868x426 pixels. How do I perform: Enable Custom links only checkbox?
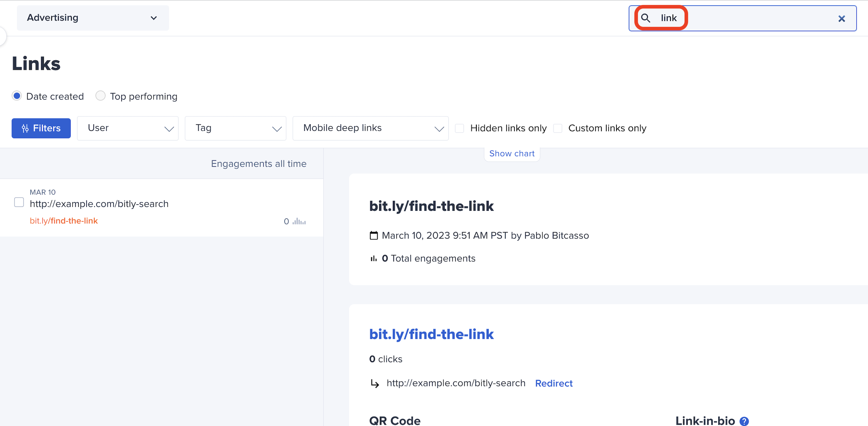pos(558,128)
